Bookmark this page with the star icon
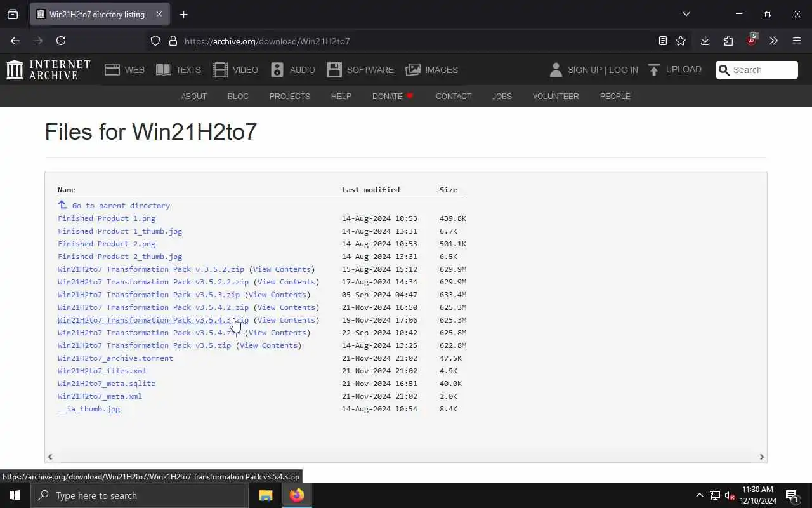The width and height of the screenshot is (812, 508). (x=681, y=41)
